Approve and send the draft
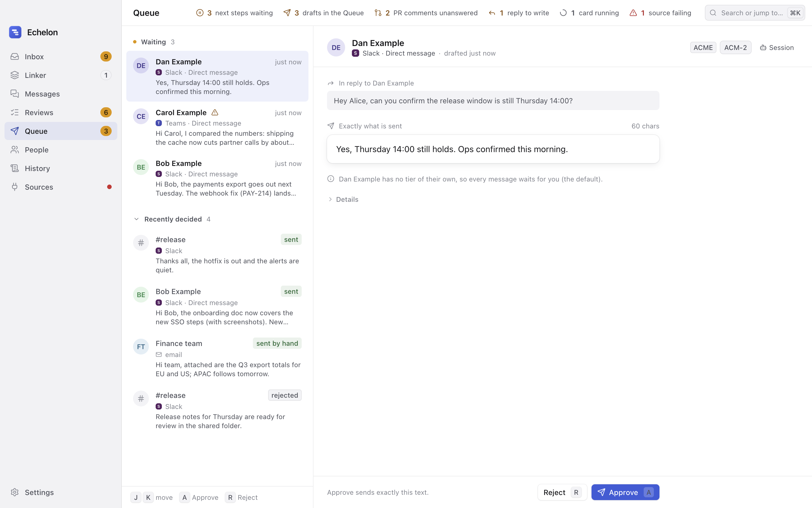Screen dimensions: 812x508 (x=625, y=492)
